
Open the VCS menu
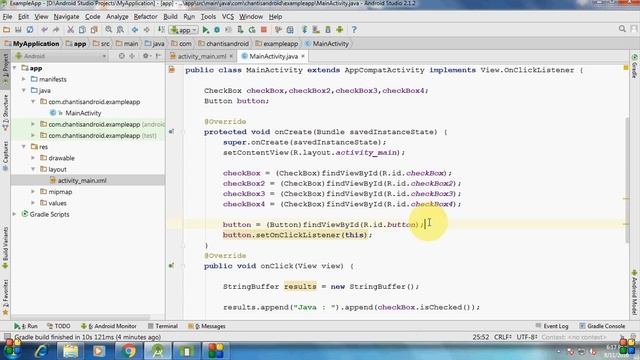pyautogui.click(x=228, y=17)
